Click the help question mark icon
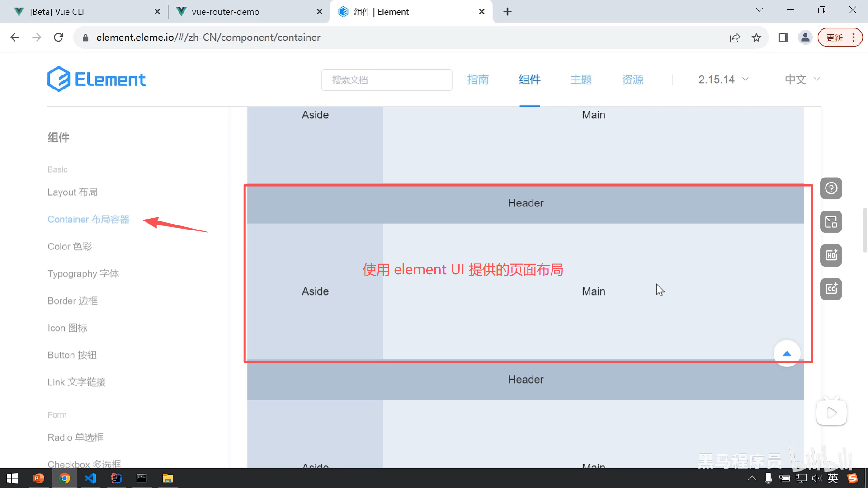This screenshot has height=488, width=868. coord(831,188)
